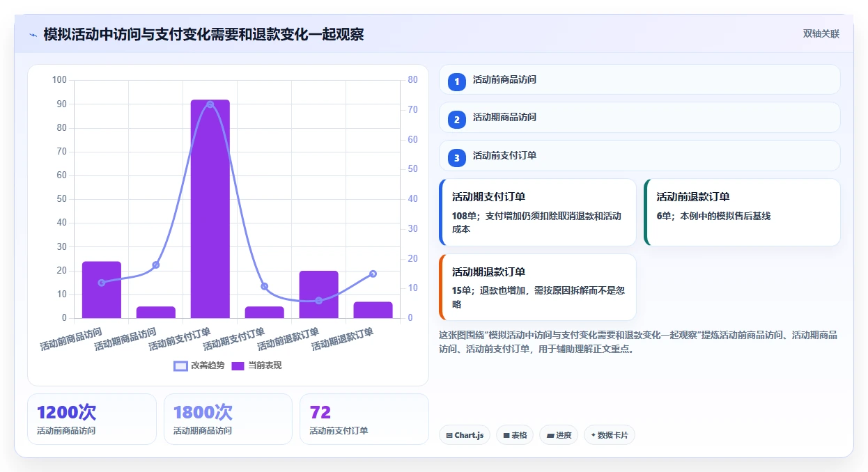Click the 改善趋势 legend color box
The height and width of the screenshot is (472, 868).
click(x=180, y=365)
